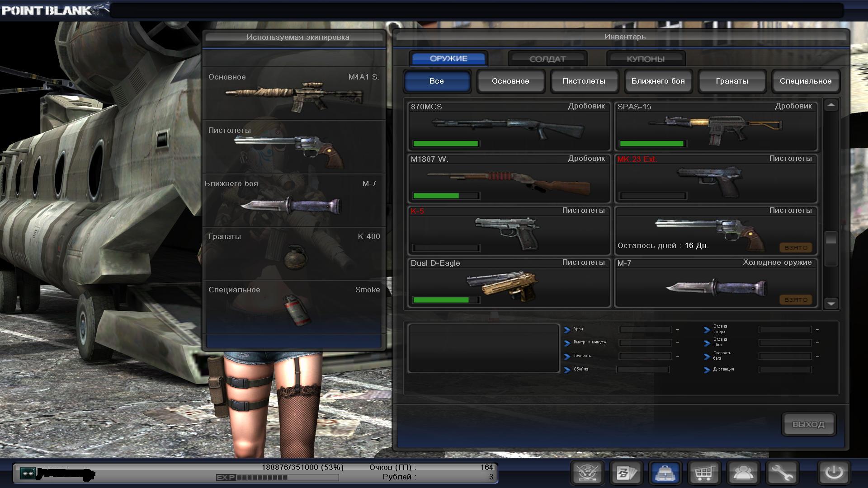Open the clan emblem menu icon

[587, 473]
